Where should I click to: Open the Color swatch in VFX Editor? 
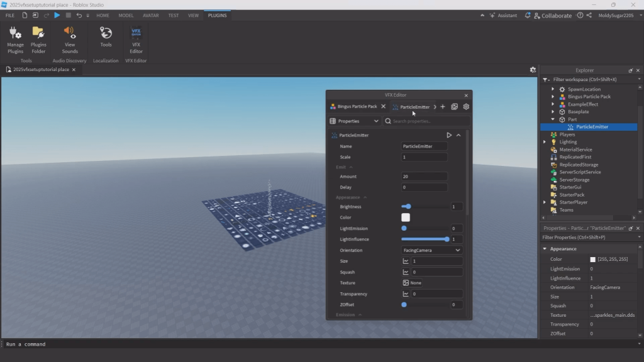pos(406,217)
